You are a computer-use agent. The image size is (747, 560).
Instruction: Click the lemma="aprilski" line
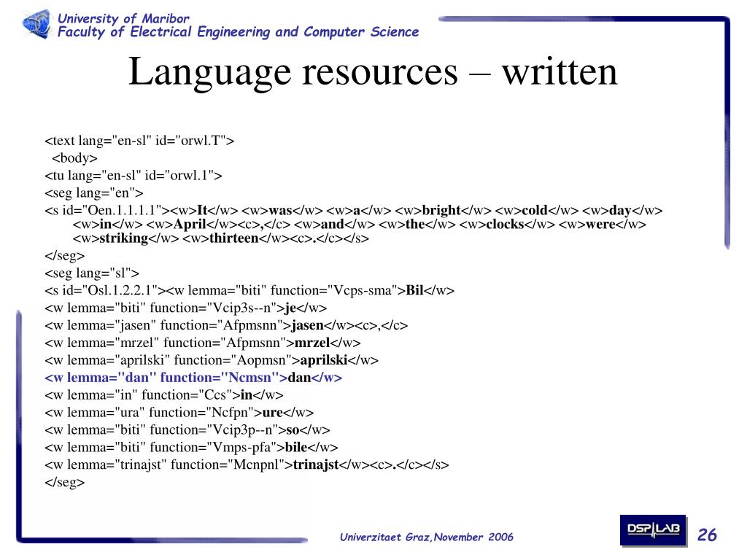coord(212,360)
